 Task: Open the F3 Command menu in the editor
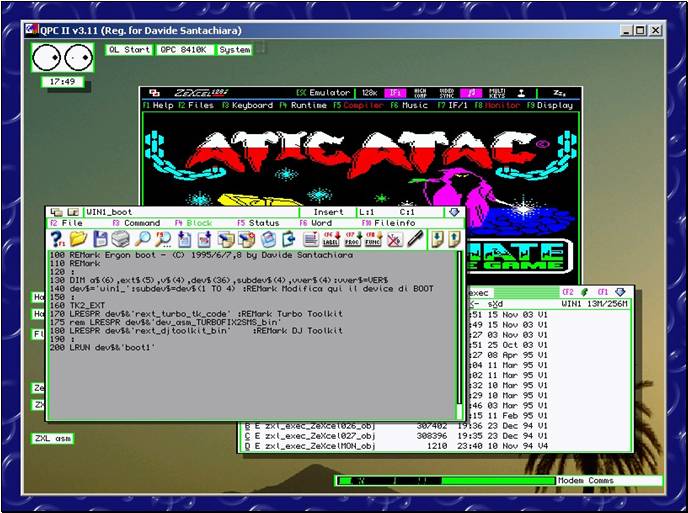(136, 223)
